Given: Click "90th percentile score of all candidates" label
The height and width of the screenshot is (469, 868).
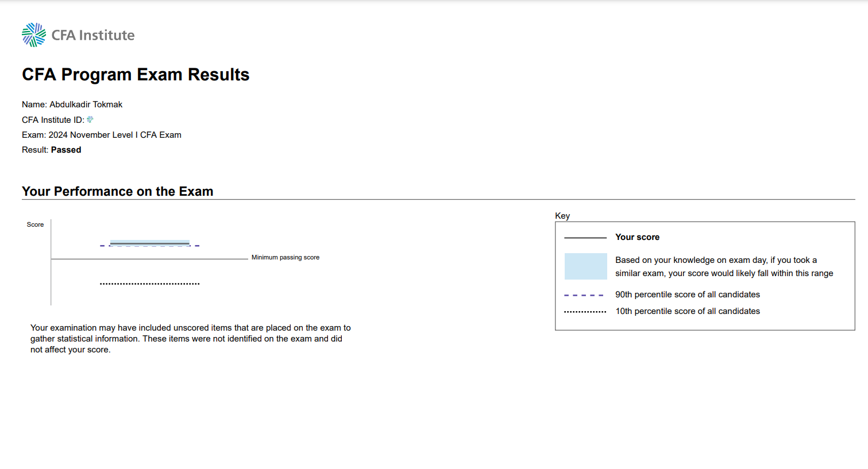Looking at the screenshot, I should pyautogui.click(x=688, y=294).
